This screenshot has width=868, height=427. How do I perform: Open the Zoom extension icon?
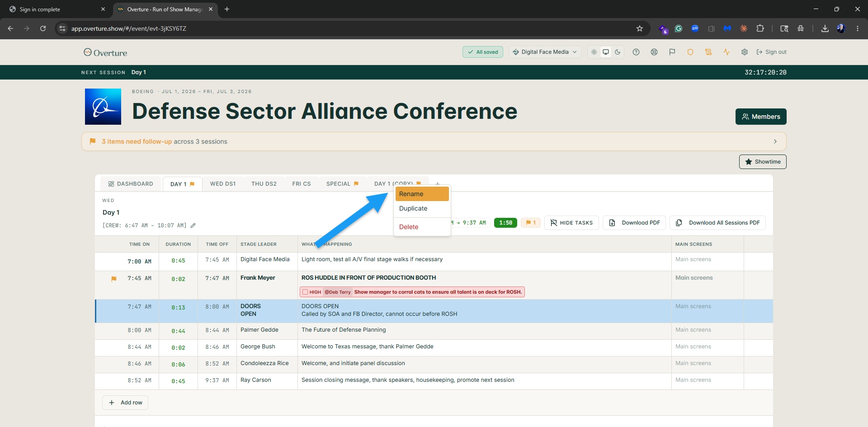695,28
